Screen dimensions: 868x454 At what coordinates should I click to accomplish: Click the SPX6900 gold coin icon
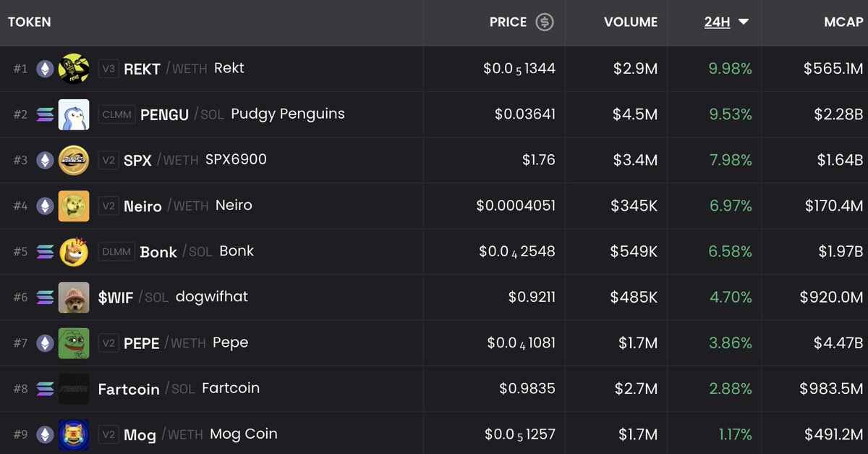73,160
